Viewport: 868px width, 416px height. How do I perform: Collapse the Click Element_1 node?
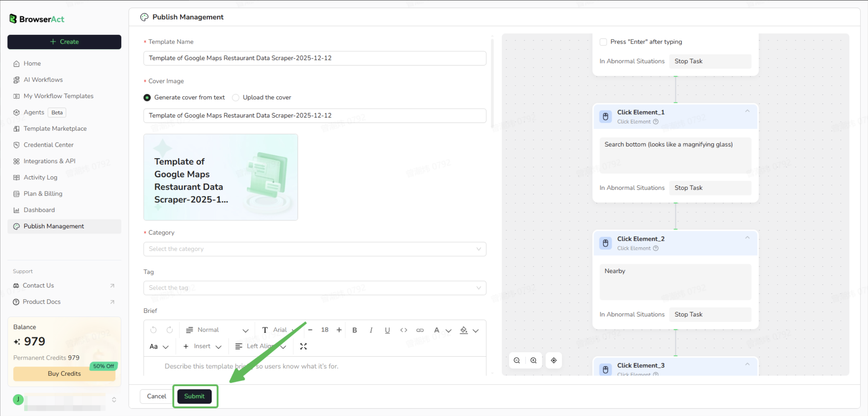pyautogui.click(x=747, y=111)
